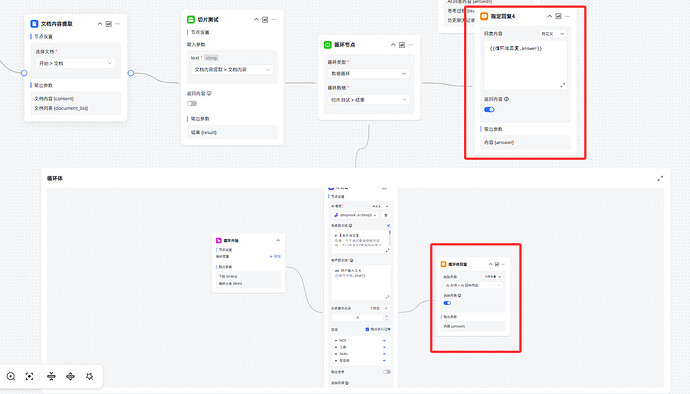
Task: Click the orange icon of 指定回复4 node
Action: pyautogui.click(x=484, y=16)
